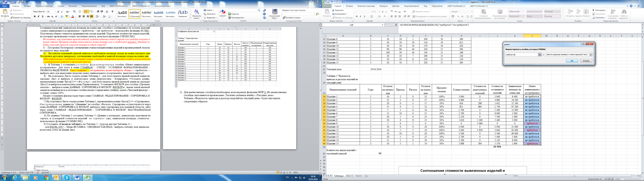Click the shrink font icon in Word
This screenshot has width=644, height=181.
(62, 12)
